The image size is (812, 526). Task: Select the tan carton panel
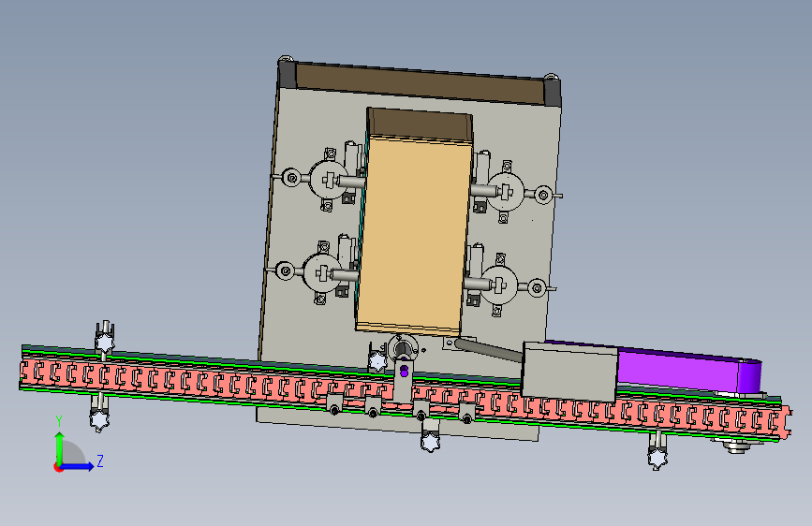pos(413,236)
